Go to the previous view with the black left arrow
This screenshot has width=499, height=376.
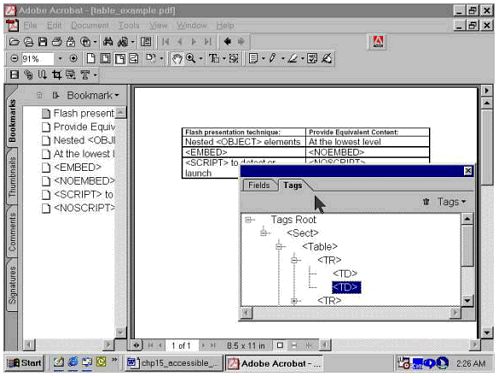[228, 42]
